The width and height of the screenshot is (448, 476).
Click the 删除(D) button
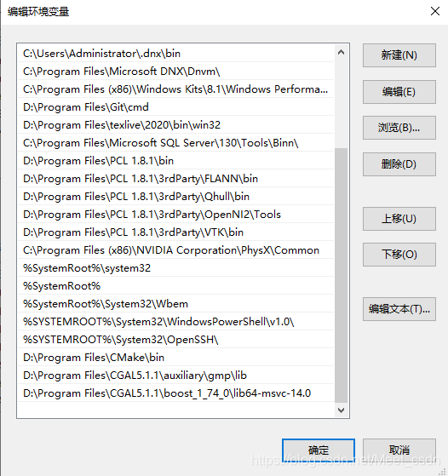(x=399, y=164)
